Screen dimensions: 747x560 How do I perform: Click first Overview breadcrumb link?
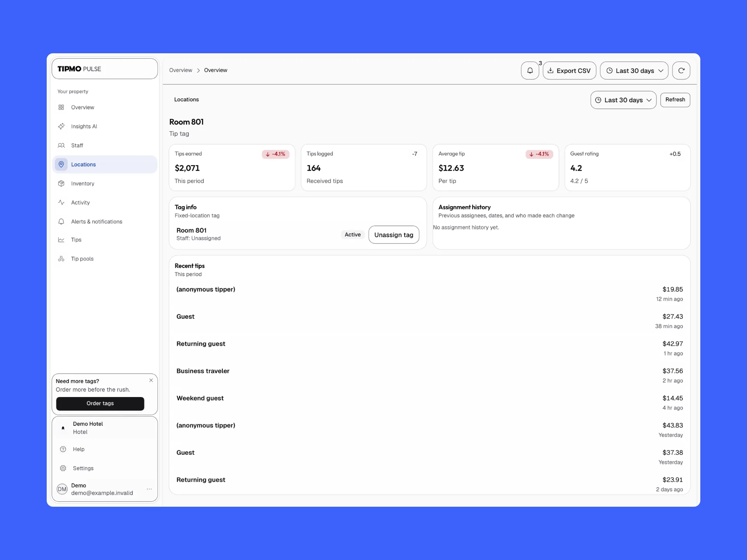point(181,70)
